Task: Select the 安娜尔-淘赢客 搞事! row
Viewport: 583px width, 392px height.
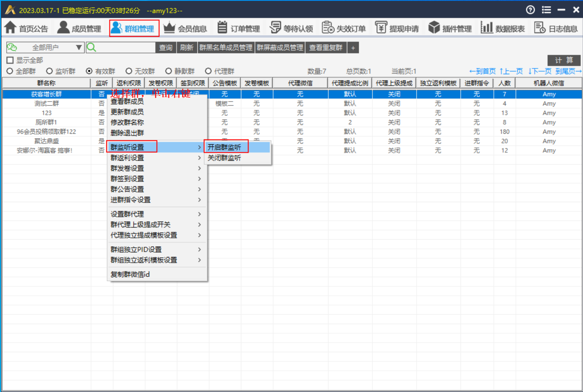Action: point(292,151)
